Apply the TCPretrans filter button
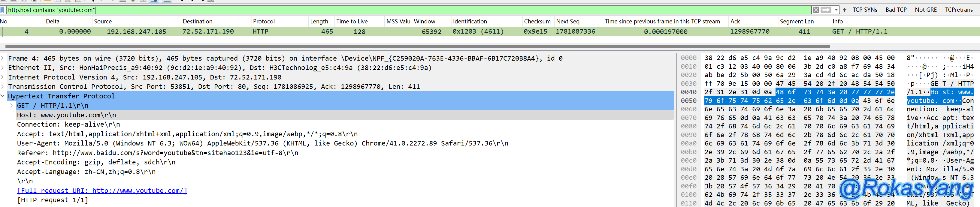Image resolution: width=980 pixels, height=207 pixels. point(959,10)
